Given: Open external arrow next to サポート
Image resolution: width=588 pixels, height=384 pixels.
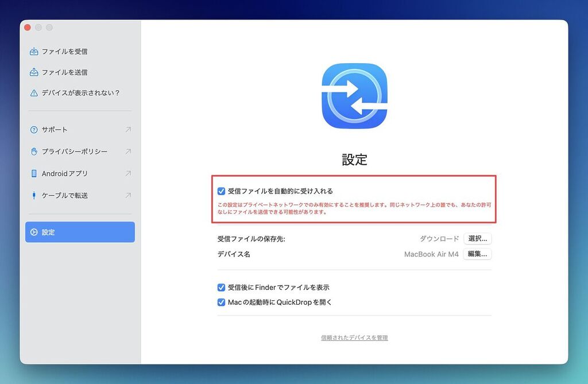Looking at the screenshot, I should pos(128,130).
